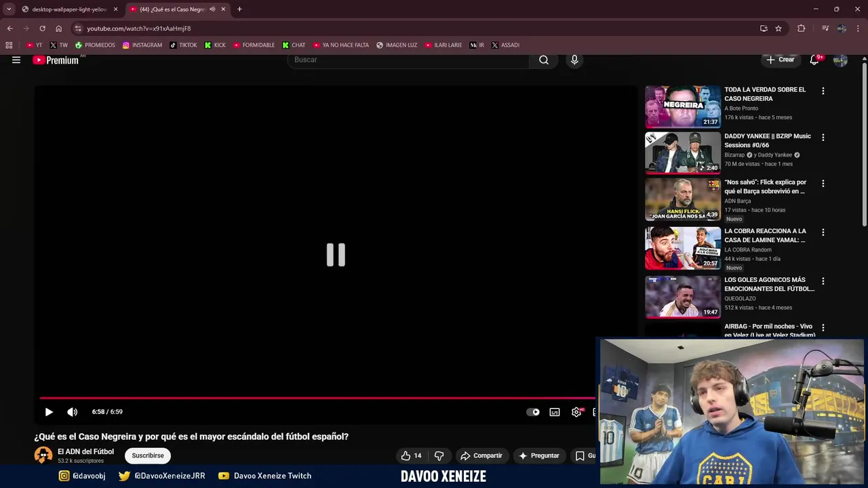The width and height of the screenshot is (868, 488).
Task: Share the video via Compartir
Action: coord(481,455)
